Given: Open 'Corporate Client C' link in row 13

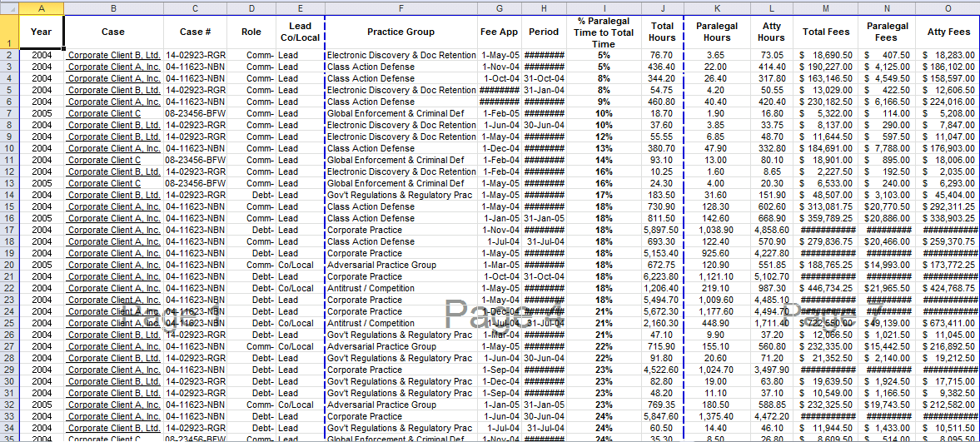Looking at the screenshot, I should coord(104,184).
